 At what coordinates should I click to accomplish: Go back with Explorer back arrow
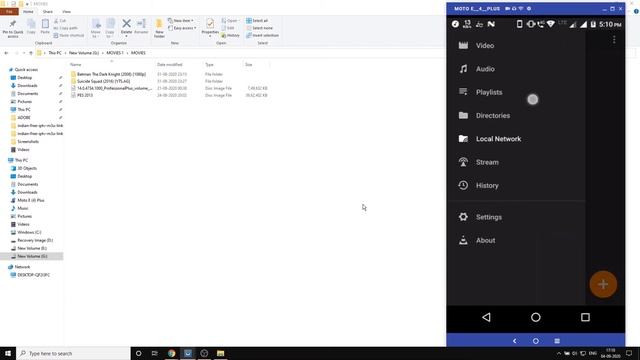coord(6,53)
